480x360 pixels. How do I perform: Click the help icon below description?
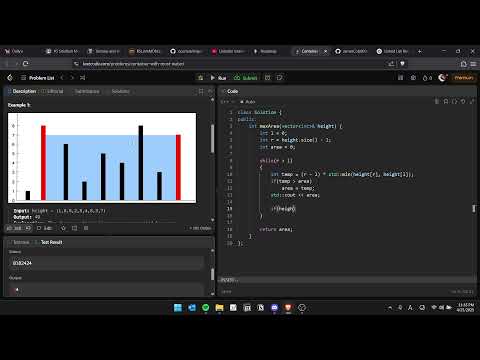[86, 228]
